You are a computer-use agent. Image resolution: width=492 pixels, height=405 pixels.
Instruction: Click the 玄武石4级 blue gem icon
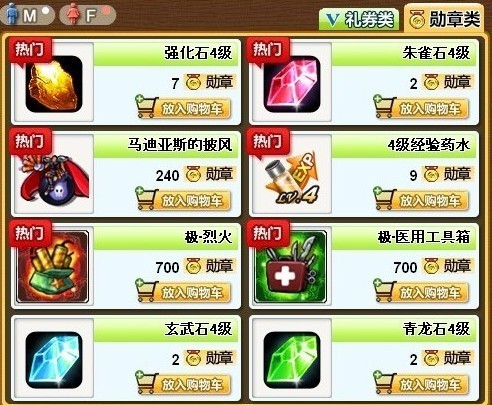tap(54, 360)
